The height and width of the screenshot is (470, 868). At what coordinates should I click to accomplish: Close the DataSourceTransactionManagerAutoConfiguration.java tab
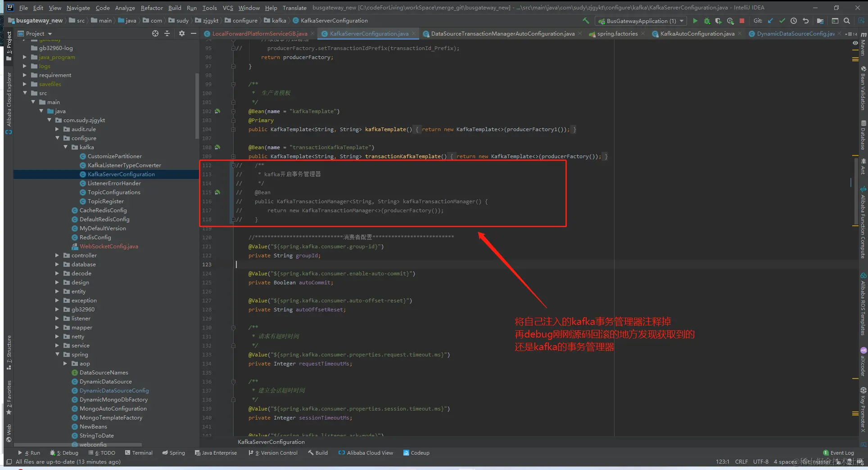click(580, 34)
